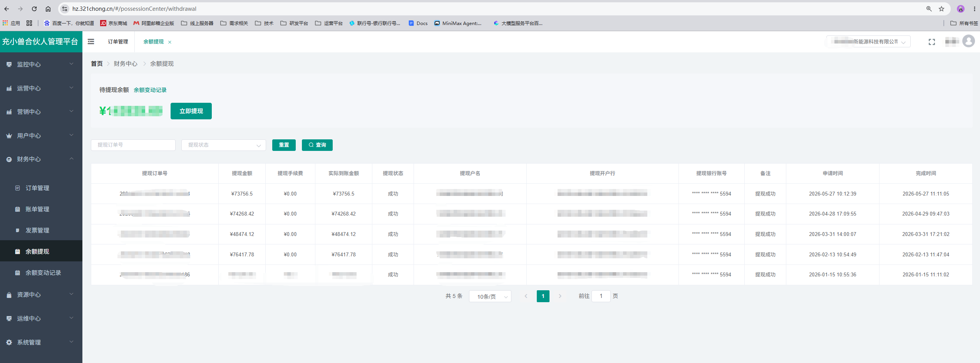Click the 2026-01-15 10:55:36 request time
Viewport: 980px width, 363px height.
[x=833, y=274]
